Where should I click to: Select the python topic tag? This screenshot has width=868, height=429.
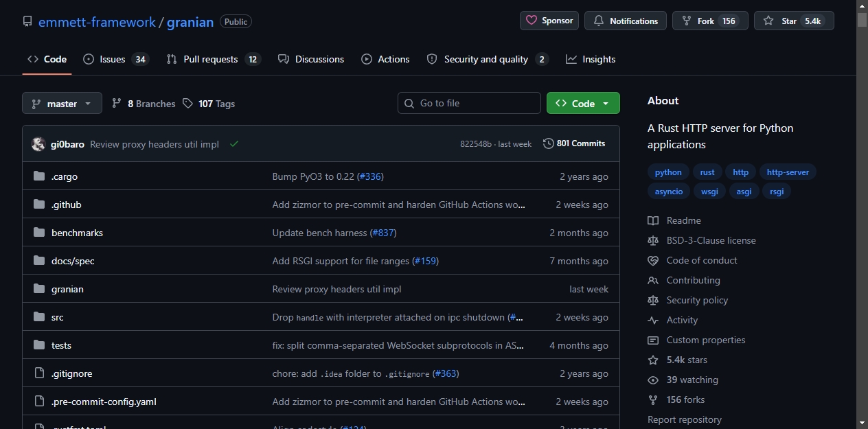668,172
